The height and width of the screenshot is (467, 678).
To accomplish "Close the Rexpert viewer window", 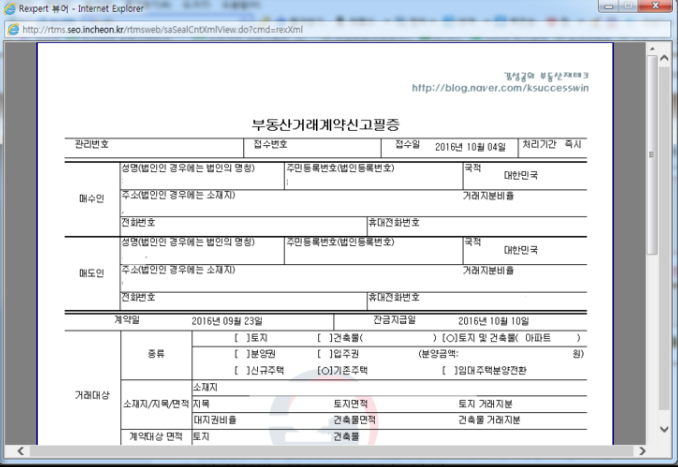I will pos(656,6).
